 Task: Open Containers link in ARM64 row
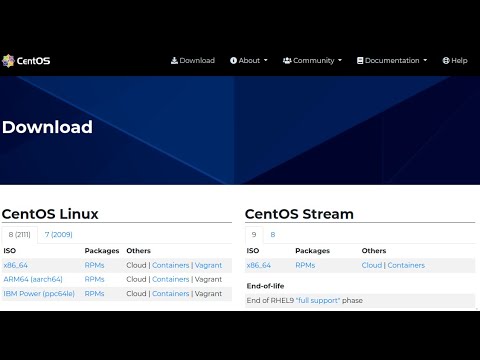pyautogui.click(x=171, y=279)
